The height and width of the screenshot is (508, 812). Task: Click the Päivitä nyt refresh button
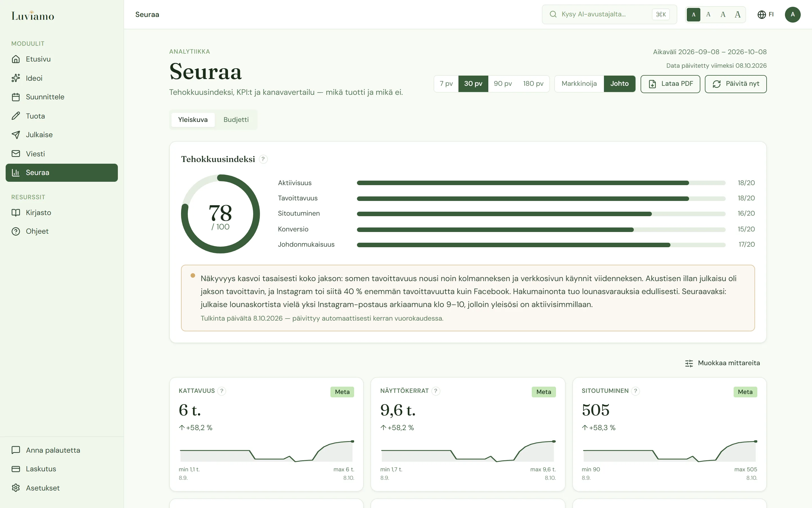point(736,84)
